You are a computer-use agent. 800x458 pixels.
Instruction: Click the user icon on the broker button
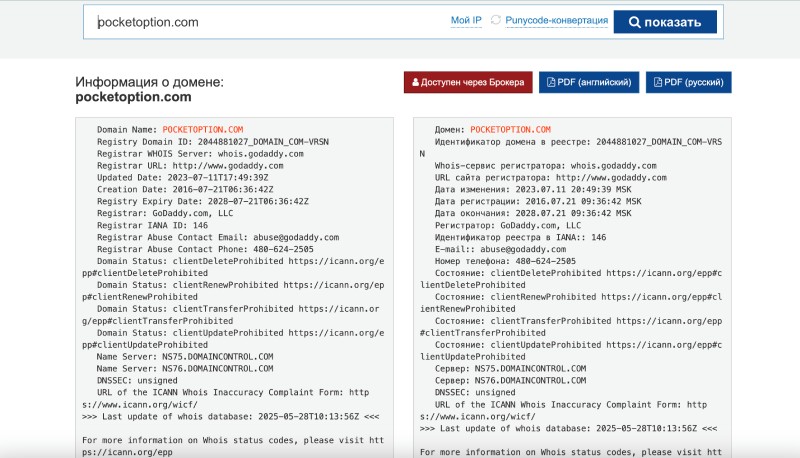pos(415,83)
